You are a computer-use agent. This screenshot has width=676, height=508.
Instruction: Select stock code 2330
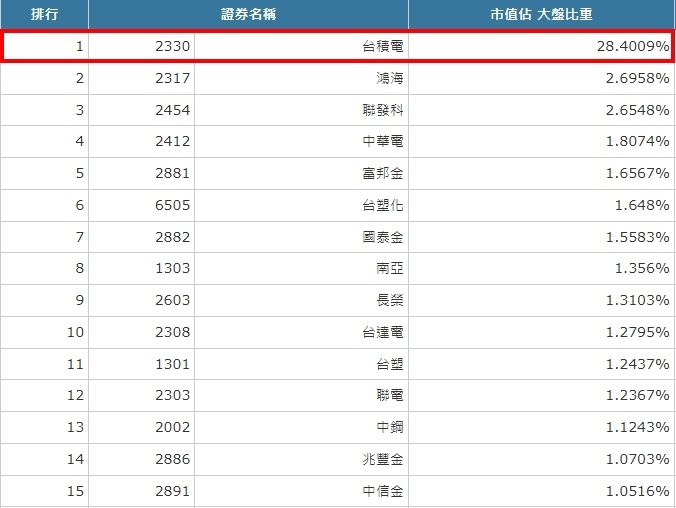coord(172,46)
